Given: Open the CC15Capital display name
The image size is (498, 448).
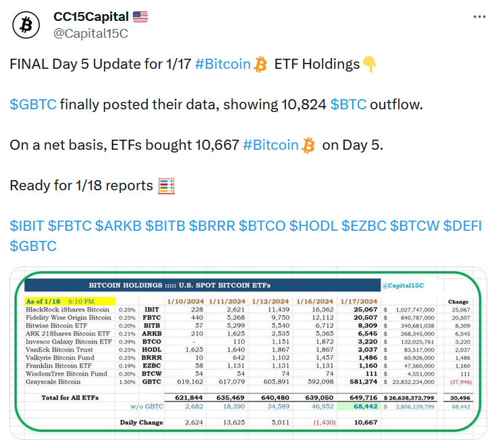Looking at the screenshot, I should point(91,17).
